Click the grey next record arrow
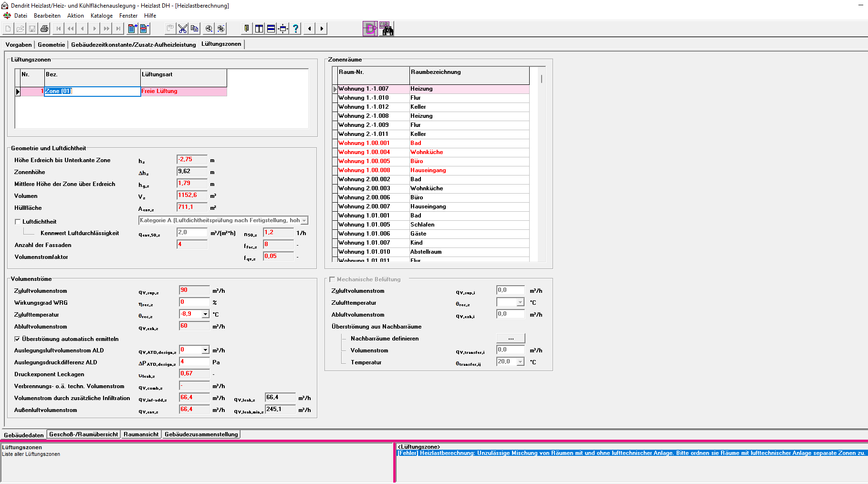868x484 pixels. click(x=94, y=29)
